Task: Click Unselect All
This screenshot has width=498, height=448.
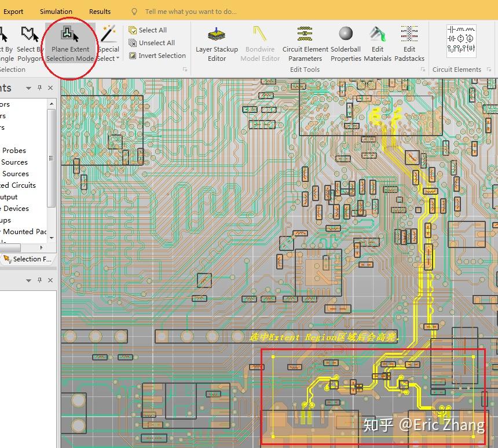Action: coord(152,43)
